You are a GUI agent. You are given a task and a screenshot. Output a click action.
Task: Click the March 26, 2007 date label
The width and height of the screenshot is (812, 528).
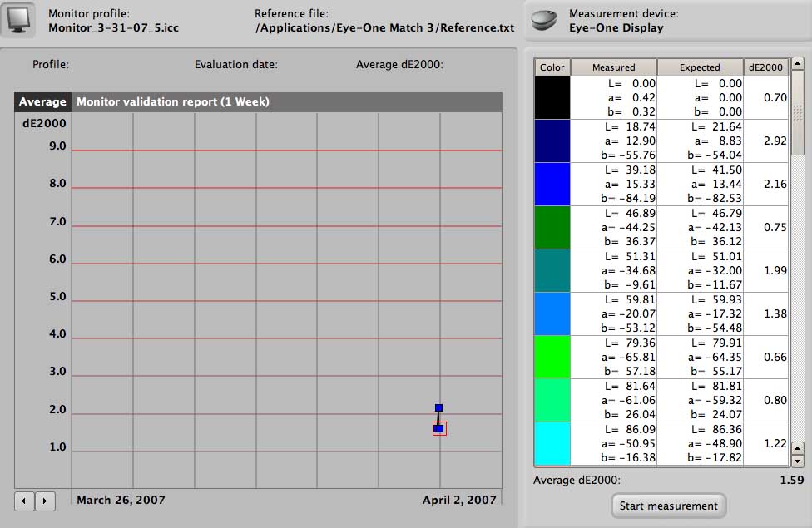point(121,500)
